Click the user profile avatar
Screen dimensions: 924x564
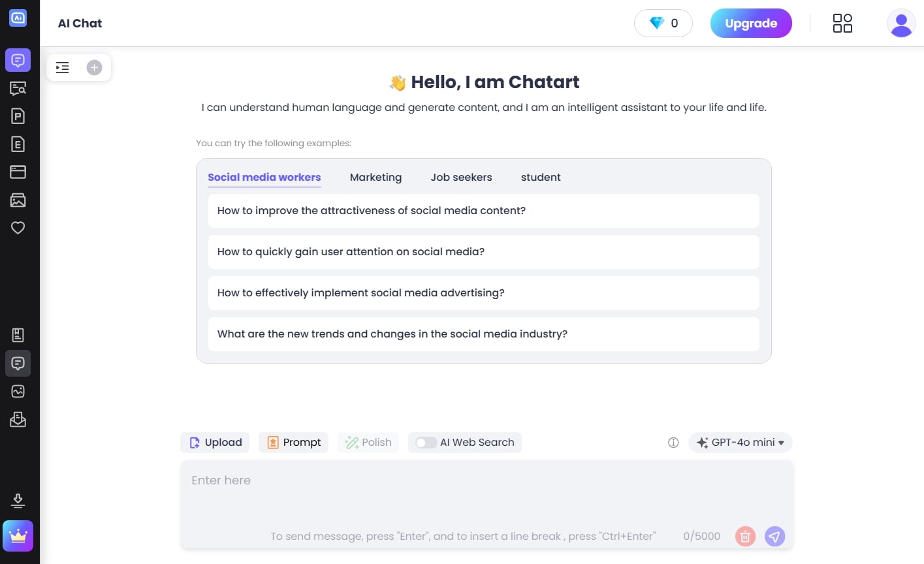(x=901, y=23)
